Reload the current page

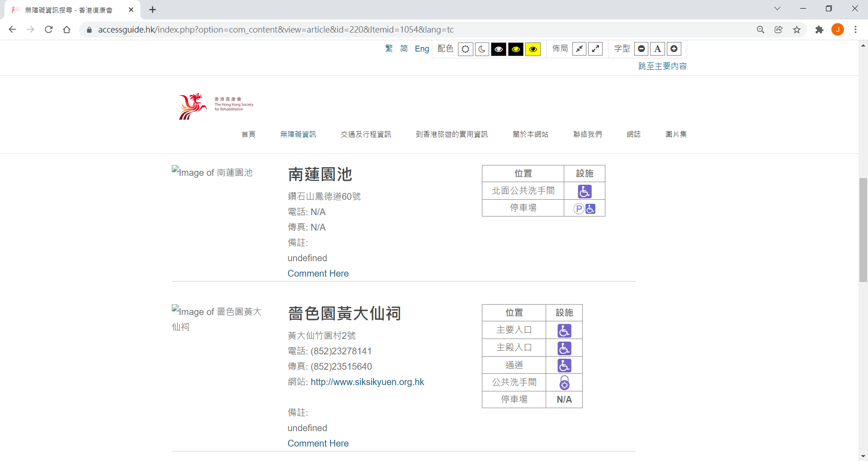click(49, 29)
